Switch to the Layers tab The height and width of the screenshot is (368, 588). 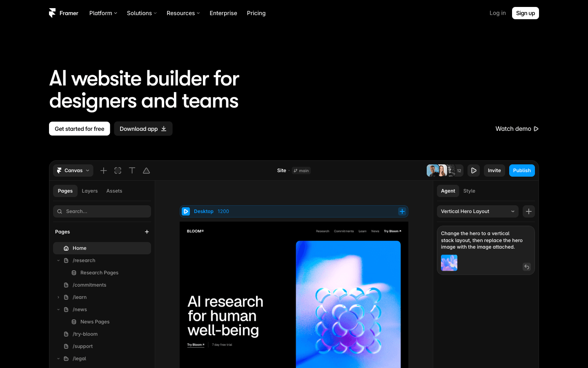point(90,191)
